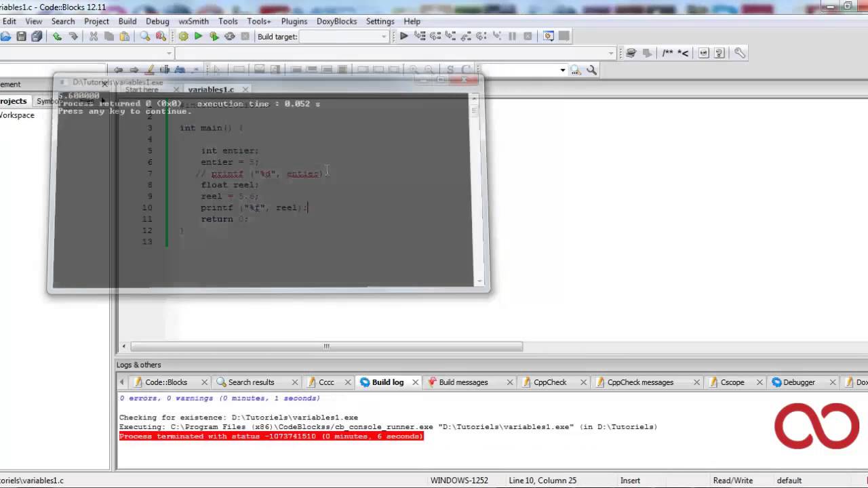Click the Rebuild icon
This screenshot has height=488, width=868.
[230, 37]
